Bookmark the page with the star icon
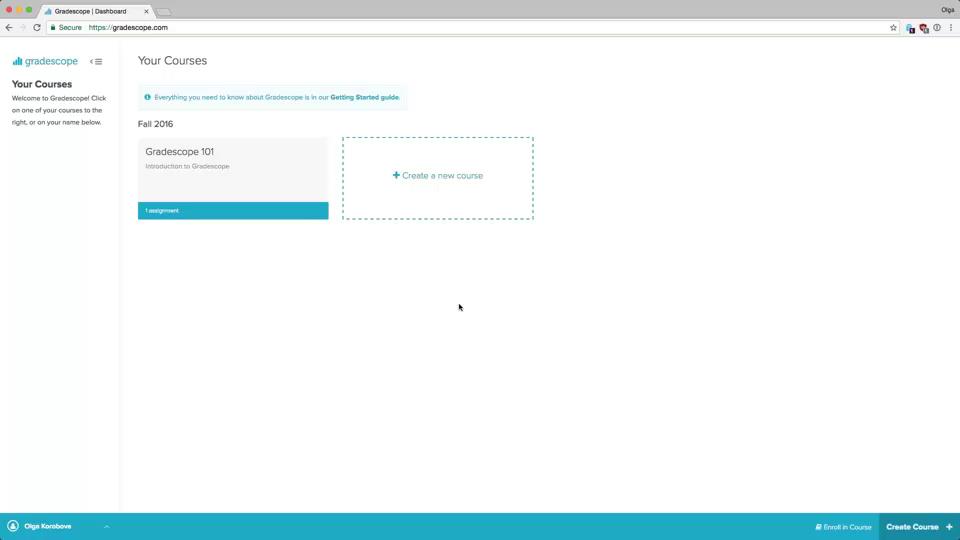This screenshot has height=540, width=960. 893,28
